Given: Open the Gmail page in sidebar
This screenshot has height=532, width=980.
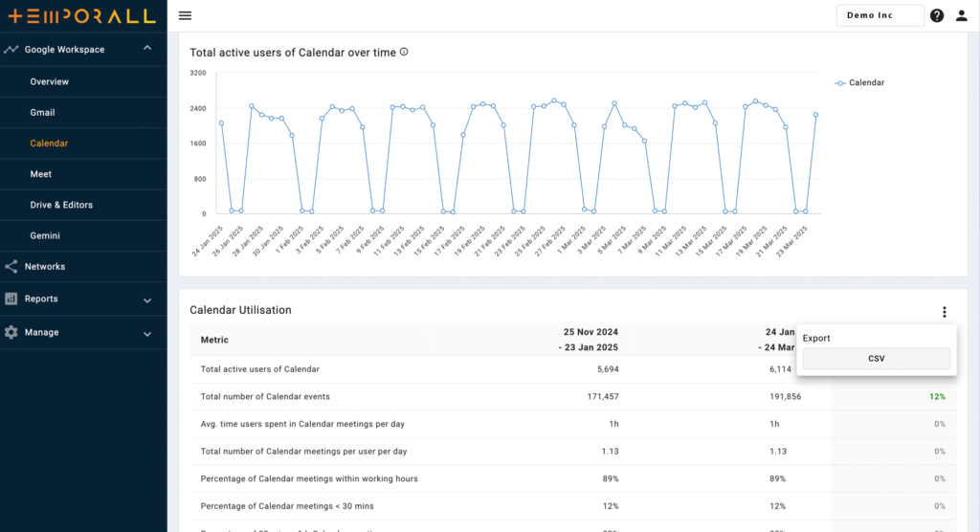Looking at the screenshot, I should pos(42,113).
